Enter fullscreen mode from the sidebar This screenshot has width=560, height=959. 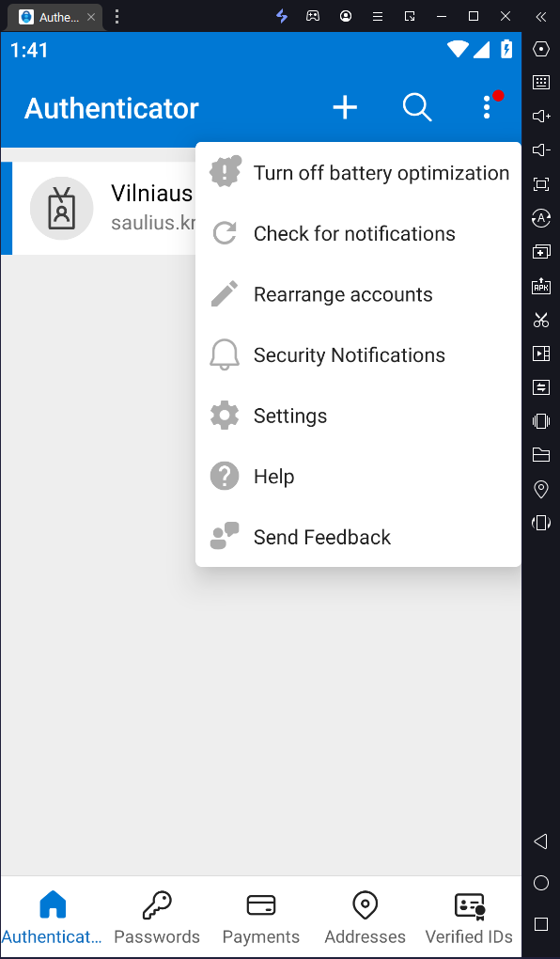point(540,183)
